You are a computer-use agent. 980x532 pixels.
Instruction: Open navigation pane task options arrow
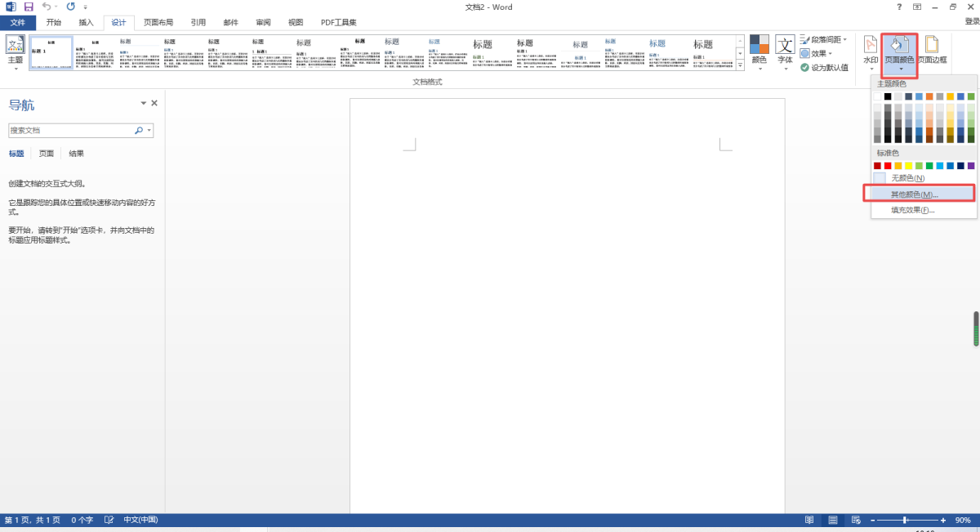[x=144, y=104]
